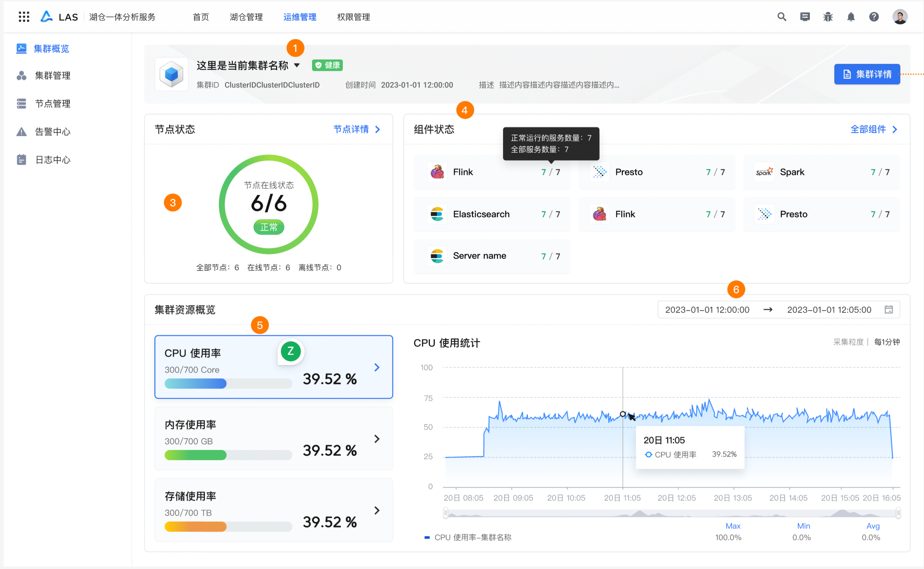Open the notification bell
Image resolution: width=924 pixels, height=569 pixels.
851,17
